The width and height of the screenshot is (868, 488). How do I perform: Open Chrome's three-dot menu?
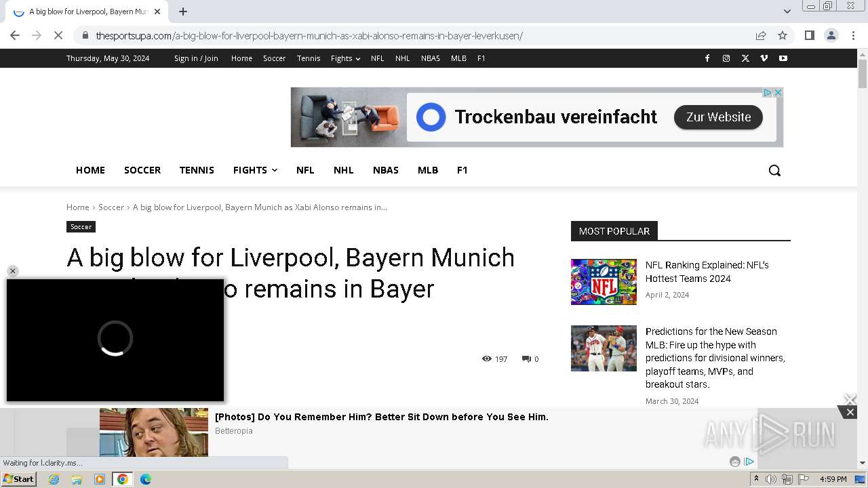click(853, 35)
